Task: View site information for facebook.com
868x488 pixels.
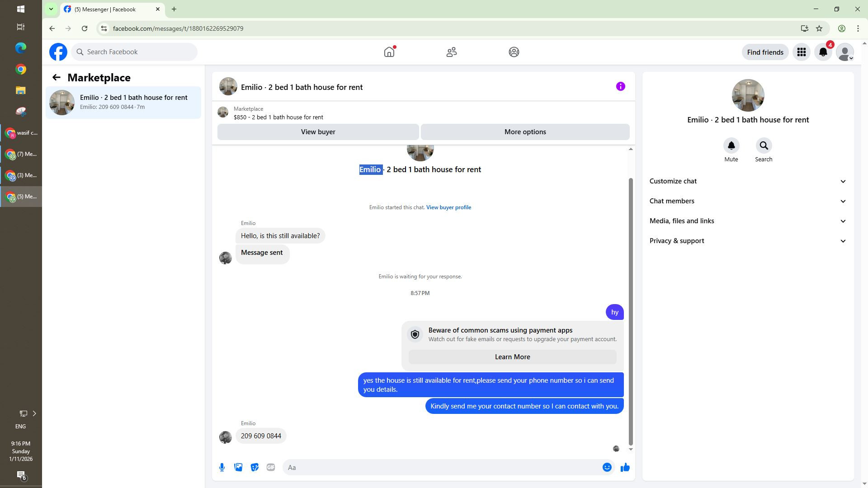Action: [x=104, y=28]
